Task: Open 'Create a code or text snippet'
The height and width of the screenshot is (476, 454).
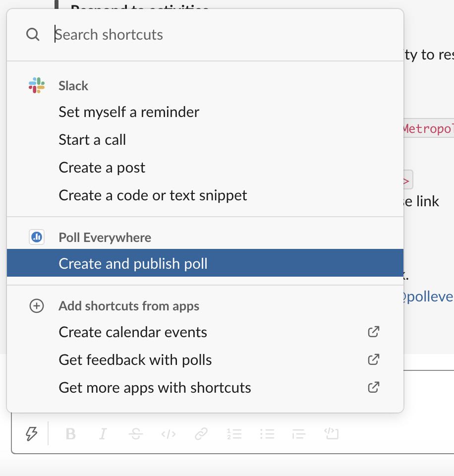Action: [153, 195]
